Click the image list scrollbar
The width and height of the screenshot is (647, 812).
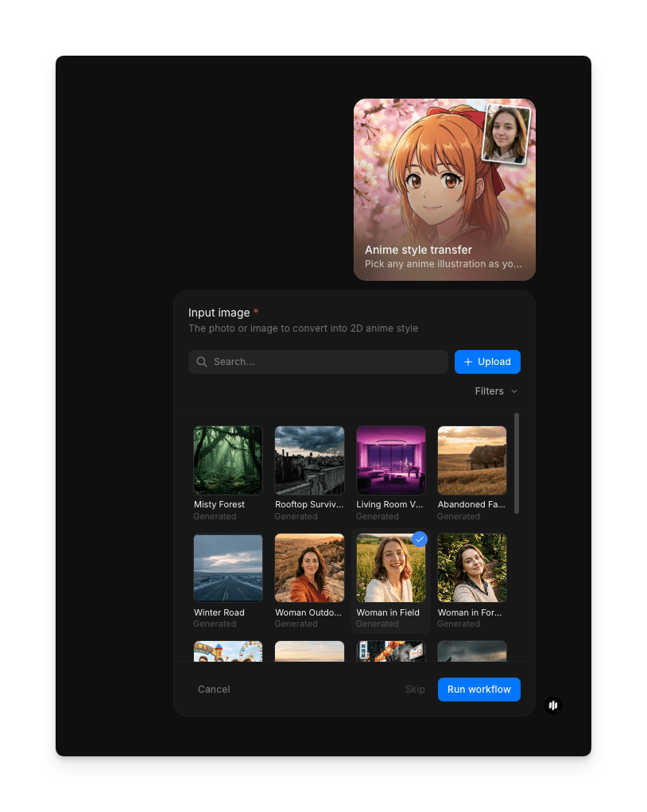[x=517, y=463]
